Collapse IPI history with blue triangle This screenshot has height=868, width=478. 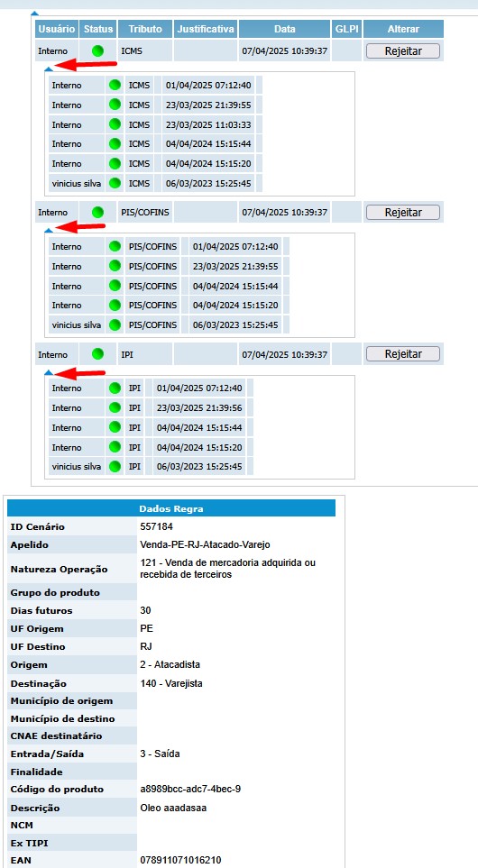pyautogui.click(x=49, y=372)
